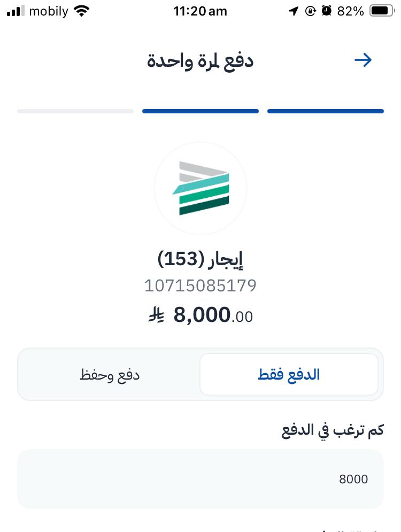This screenshot has width=401, height=532.
Task: Tap the 8,000.00 bill amount
Action: 213,315
